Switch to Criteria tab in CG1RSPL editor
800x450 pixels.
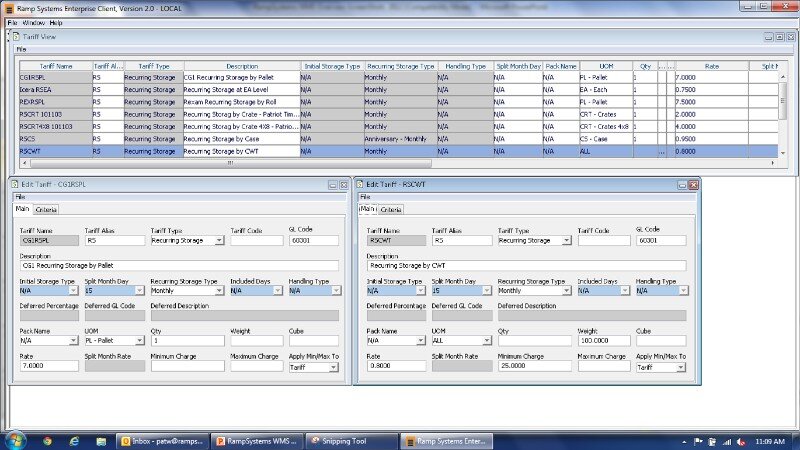pos(46,210)
